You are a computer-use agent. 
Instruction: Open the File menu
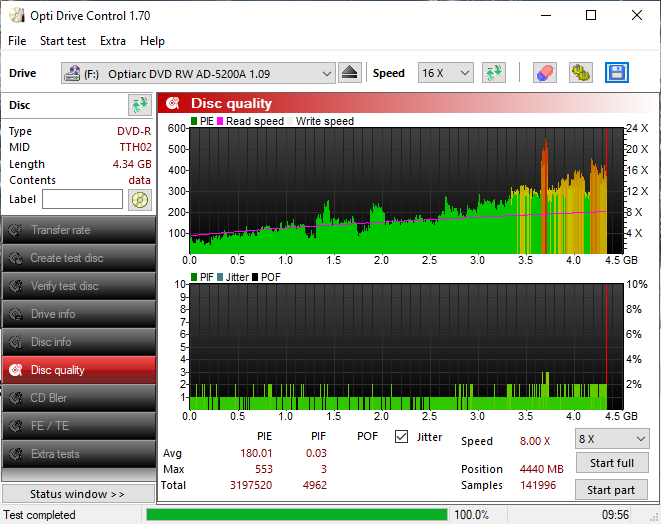(x=17, y=41)
